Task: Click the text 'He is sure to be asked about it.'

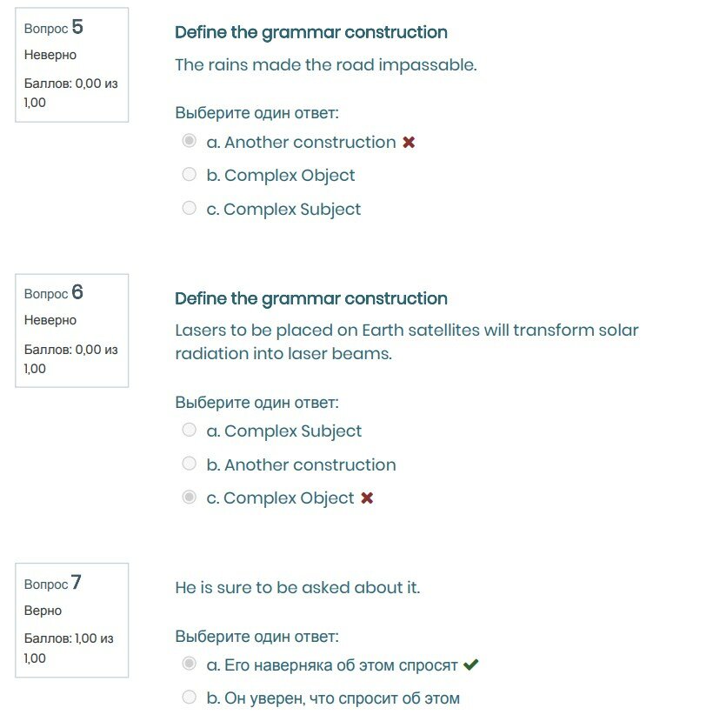Action: click(x=297, y=588)
